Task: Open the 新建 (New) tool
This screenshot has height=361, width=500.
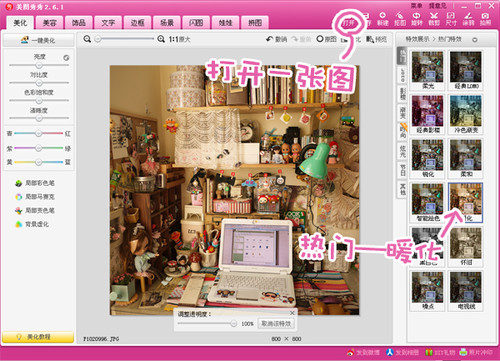Action: (383, 19)
